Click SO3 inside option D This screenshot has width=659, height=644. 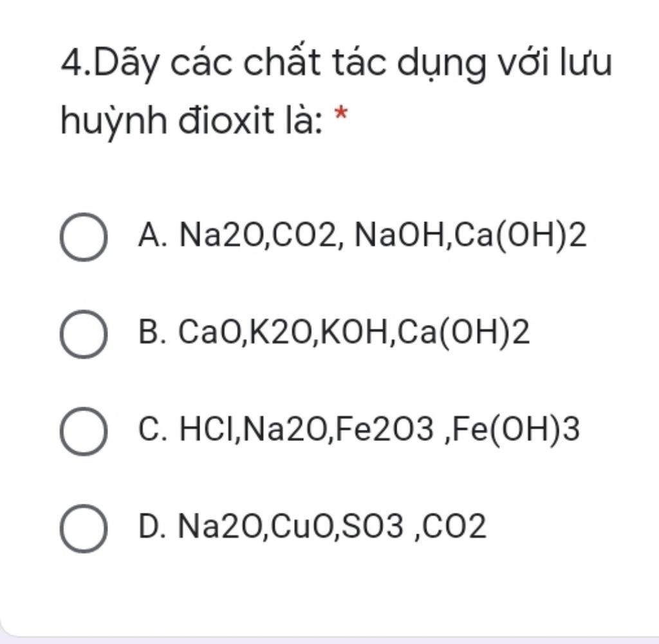pyautogui.click(x=373, y=526)
